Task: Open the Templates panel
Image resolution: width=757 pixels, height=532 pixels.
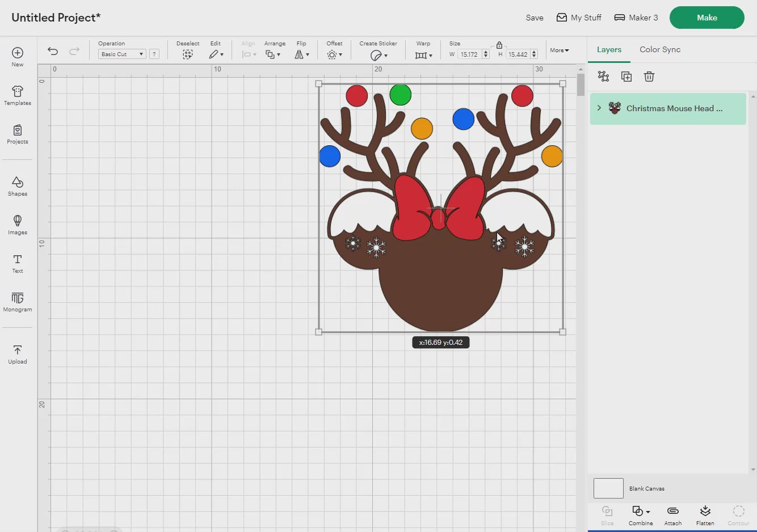Action: 18,95
